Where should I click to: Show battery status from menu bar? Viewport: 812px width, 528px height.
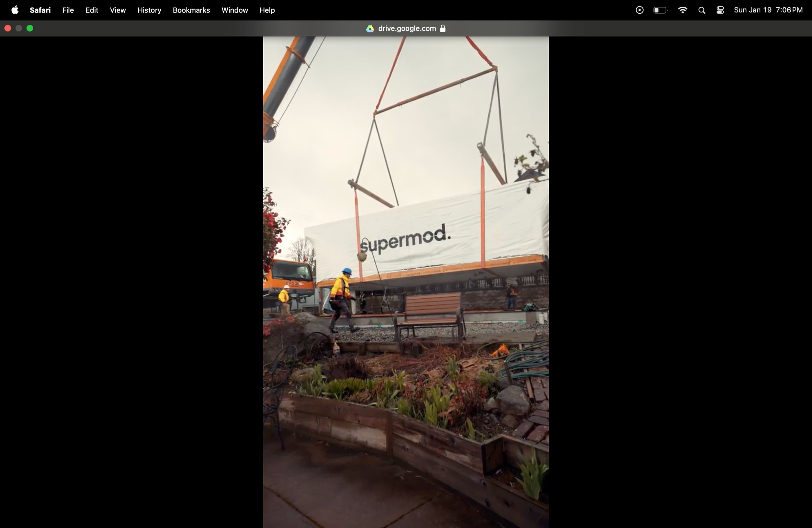(660, 10)
